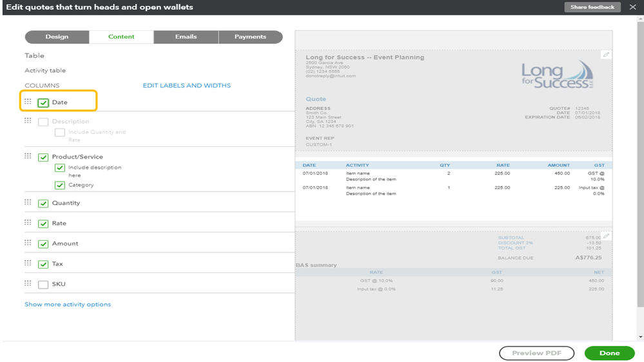Uncheck the Amount column checkbox

(43, 244)
